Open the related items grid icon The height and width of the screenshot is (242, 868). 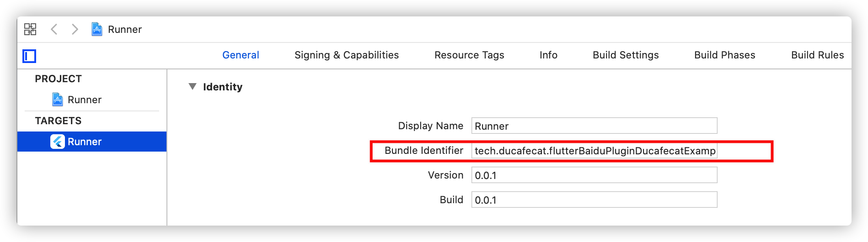coord(30,29)
